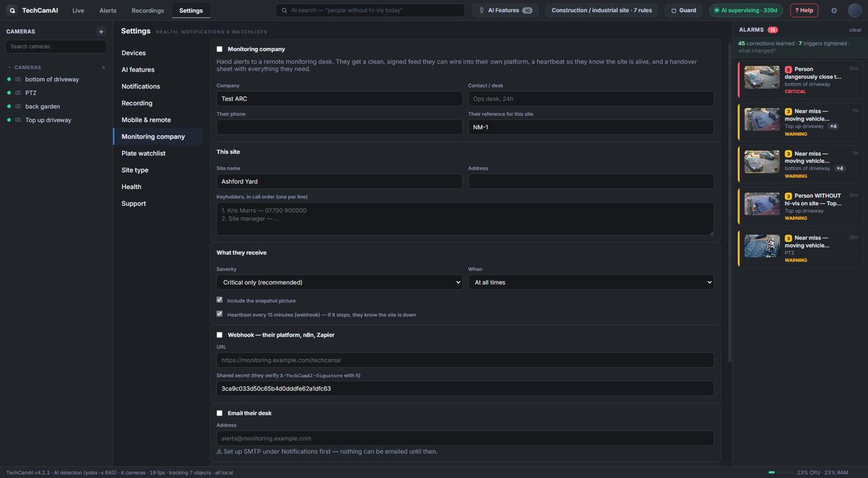
Task: Click the camera icon beside bottom of driveway
Action: coord(18,79)
